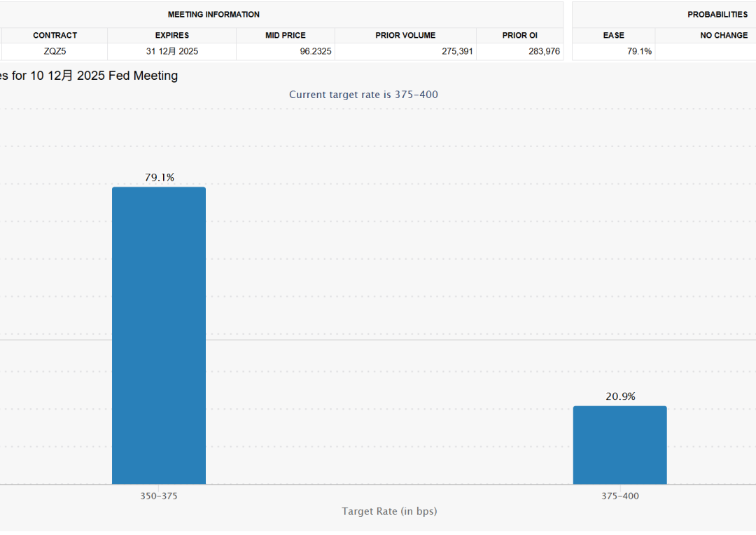
Task: Click the PROBABILITIES table heading
Action: [x=717, y=14]
